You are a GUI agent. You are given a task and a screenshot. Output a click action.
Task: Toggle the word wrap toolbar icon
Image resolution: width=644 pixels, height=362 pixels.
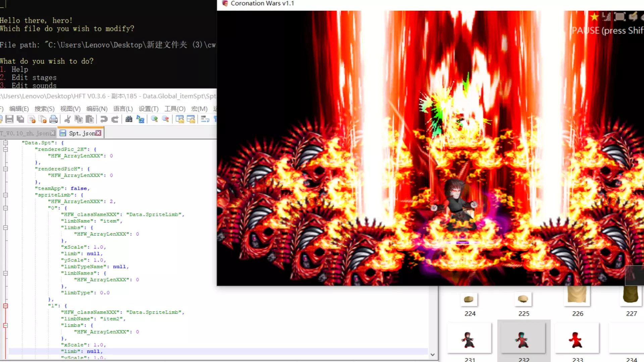(205, 119)
